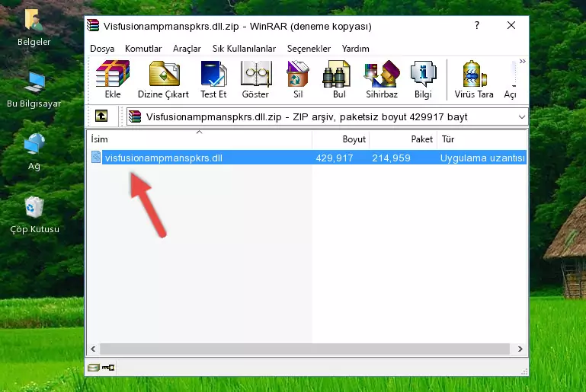
Task: Open the archive path dropdown arrow
Action: 522,117
